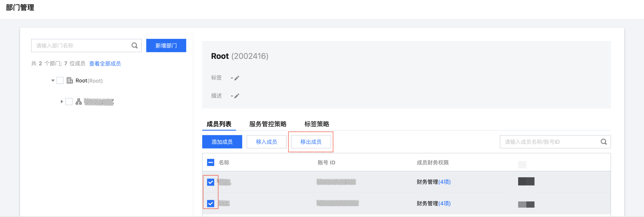Tick the Root department checkbox

pos(60,81)
